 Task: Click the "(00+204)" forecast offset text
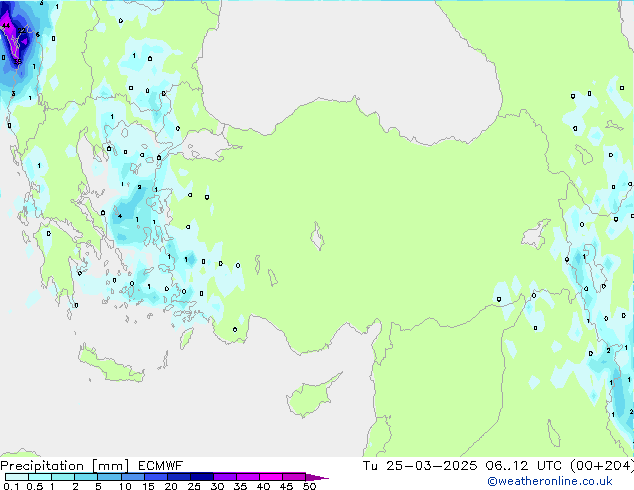click(602, 466)
